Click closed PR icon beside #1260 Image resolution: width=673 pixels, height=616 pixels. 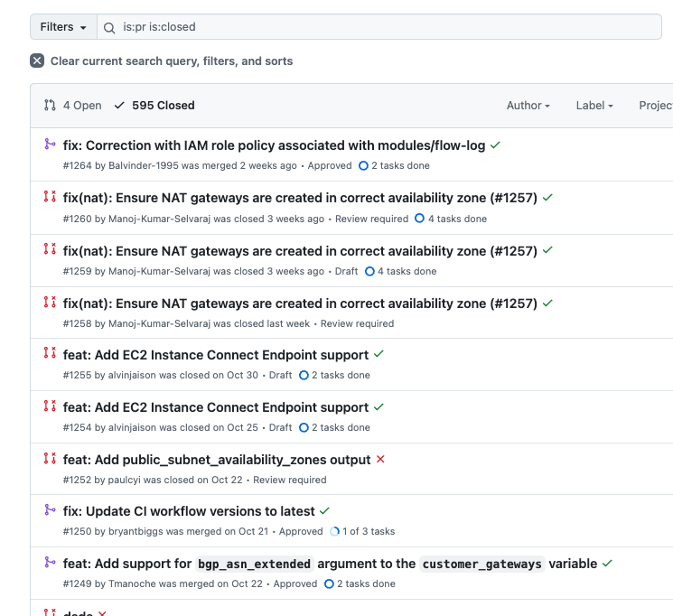click(50, 197)
